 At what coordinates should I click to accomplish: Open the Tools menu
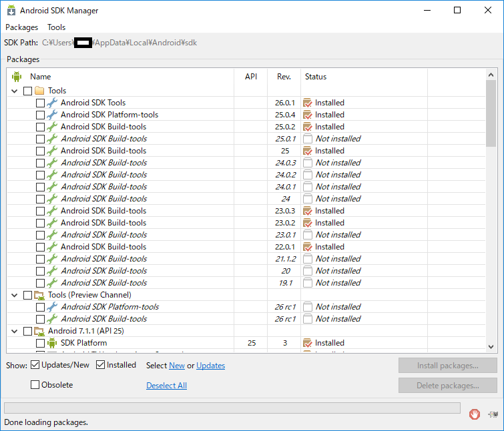[x=56, y=27]
